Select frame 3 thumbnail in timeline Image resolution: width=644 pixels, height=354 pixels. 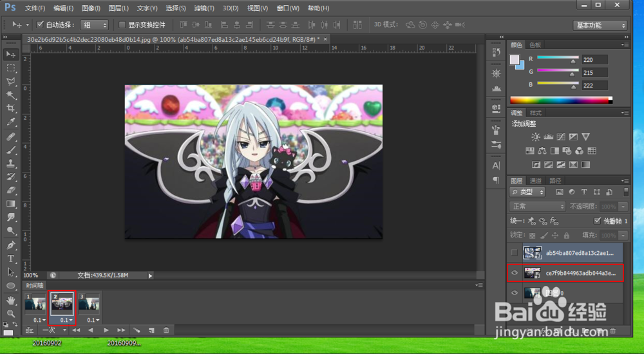tap(89, 304)
